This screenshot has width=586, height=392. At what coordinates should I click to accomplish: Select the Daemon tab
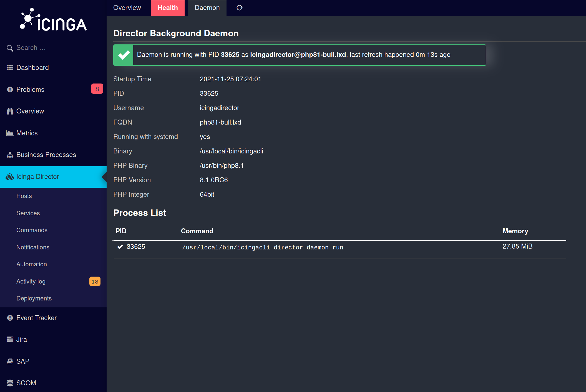pos(207,8)
